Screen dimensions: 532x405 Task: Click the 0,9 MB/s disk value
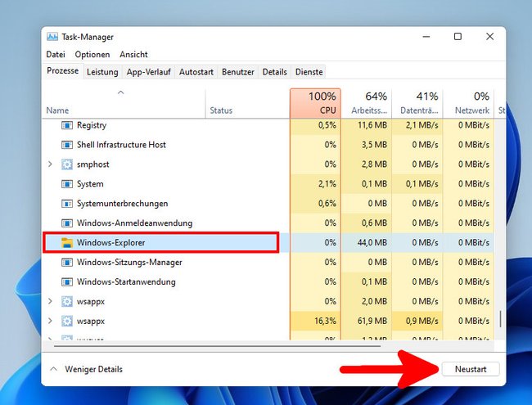click(x=422, y=321)
